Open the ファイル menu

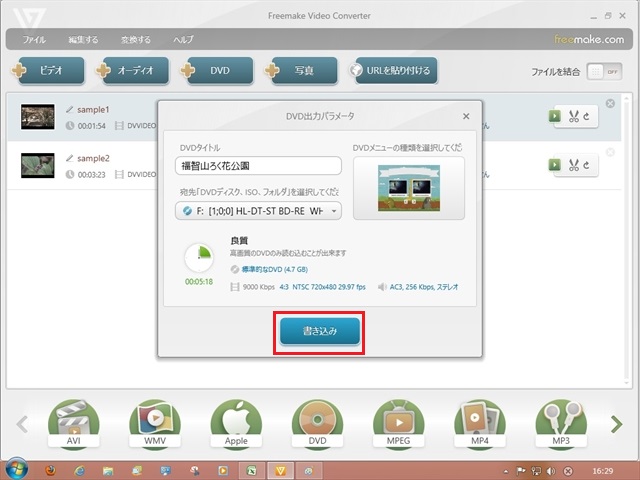[x=34, y=40]
